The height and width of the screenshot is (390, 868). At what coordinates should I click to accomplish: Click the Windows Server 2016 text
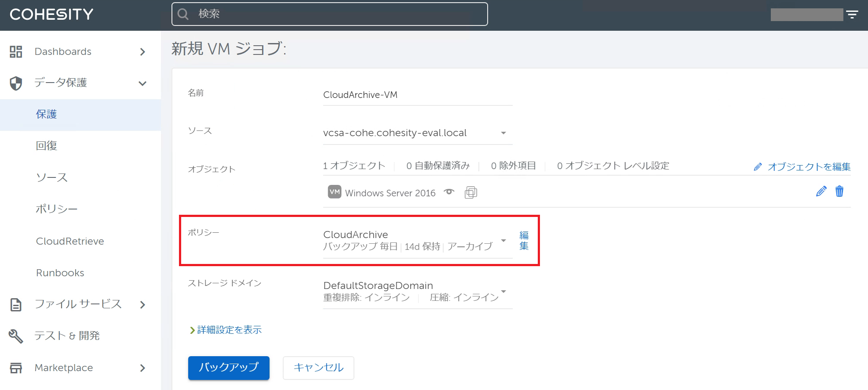click(390, 193)
